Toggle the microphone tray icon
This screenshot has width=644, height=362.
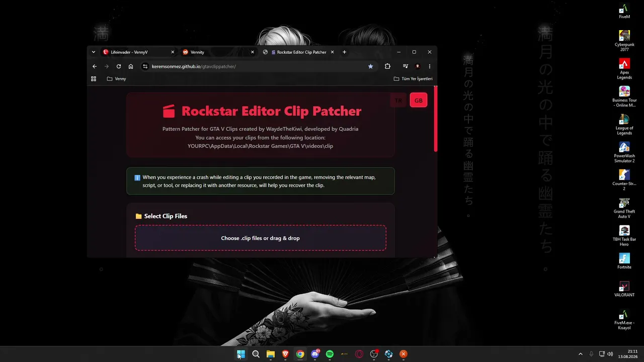point(591,354)
